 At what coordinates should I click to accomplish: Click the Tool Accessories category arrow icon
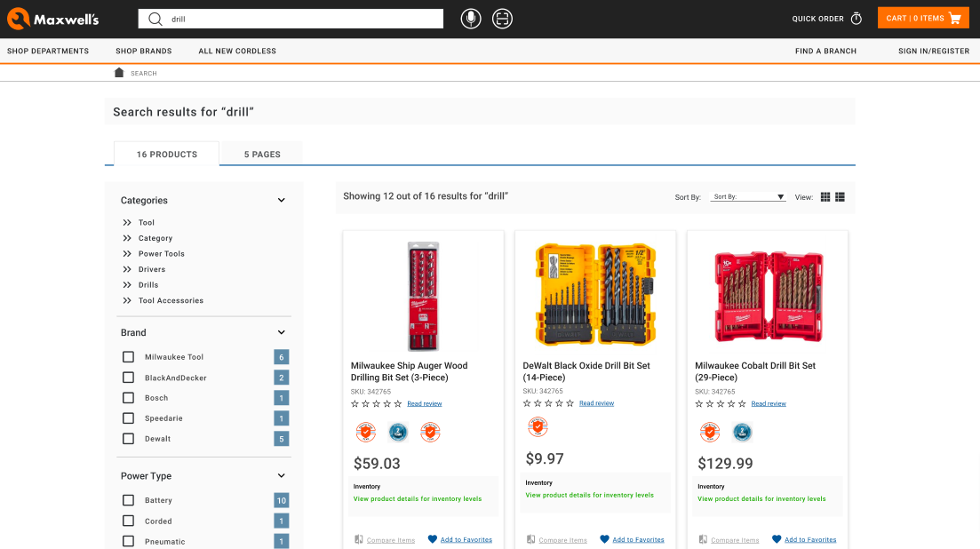pyautogui.click(x=127, y=300)
